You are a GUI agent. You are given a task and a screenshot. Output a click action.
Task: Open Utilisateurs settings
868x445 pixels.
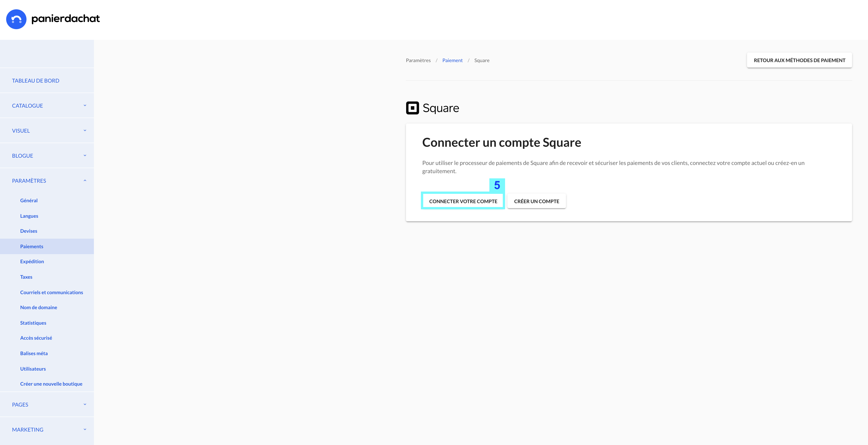tap(33, 369)
